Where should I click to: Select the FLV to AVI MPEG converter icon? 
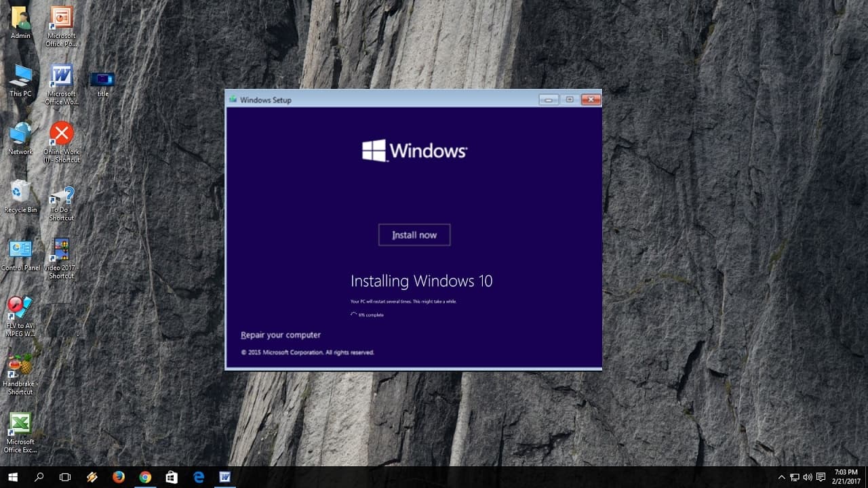(x=20, y=317)
